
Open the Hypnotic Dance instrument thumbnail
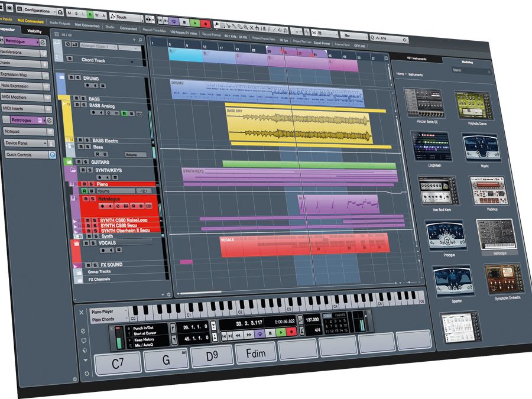coord(473,106)
